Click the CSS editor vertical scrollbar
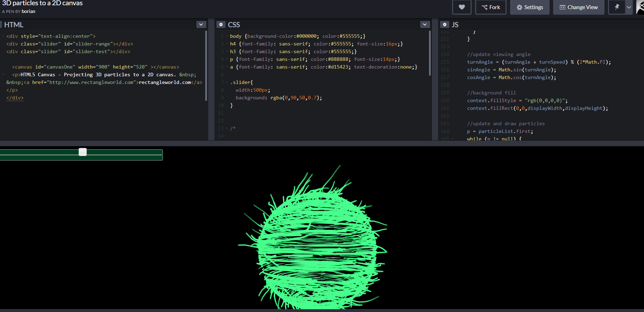 [x=430, y=53]
